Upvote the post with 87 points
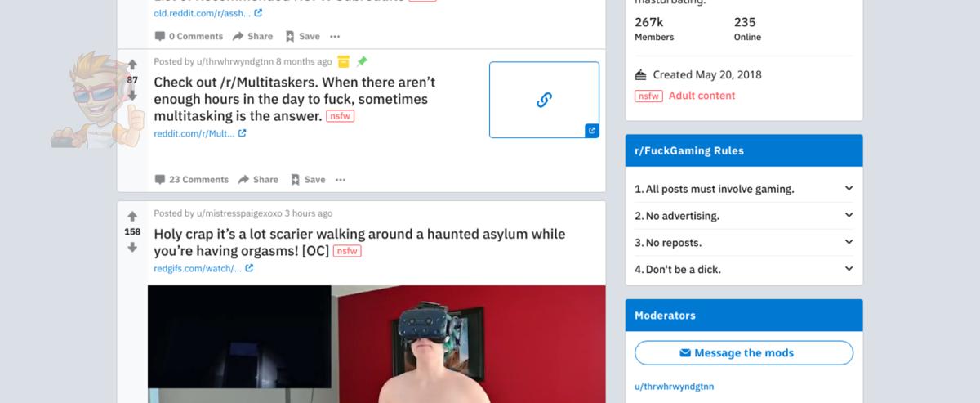Screen dimensions: 980x403 point(132,64)
